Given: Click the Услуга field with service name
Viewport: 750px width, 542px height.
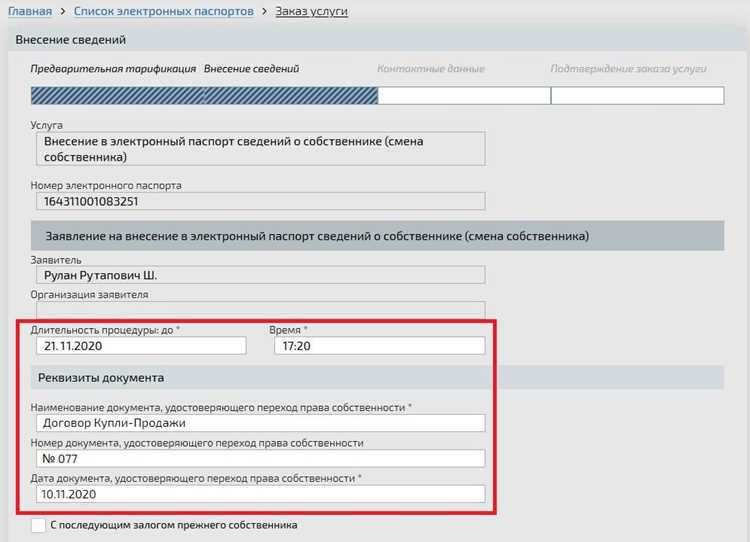Looking at the screenshot, I should [261, 149].
